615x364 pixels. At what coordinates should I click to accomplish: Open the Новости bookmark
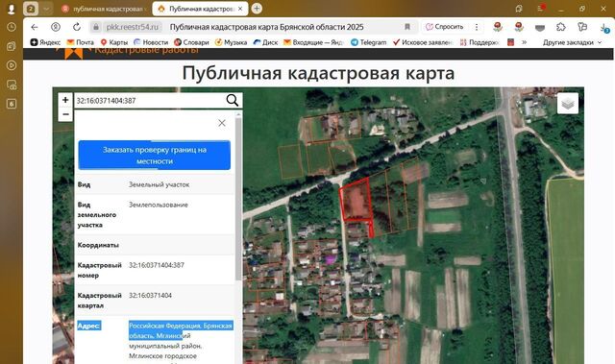[x=151, y=42]
